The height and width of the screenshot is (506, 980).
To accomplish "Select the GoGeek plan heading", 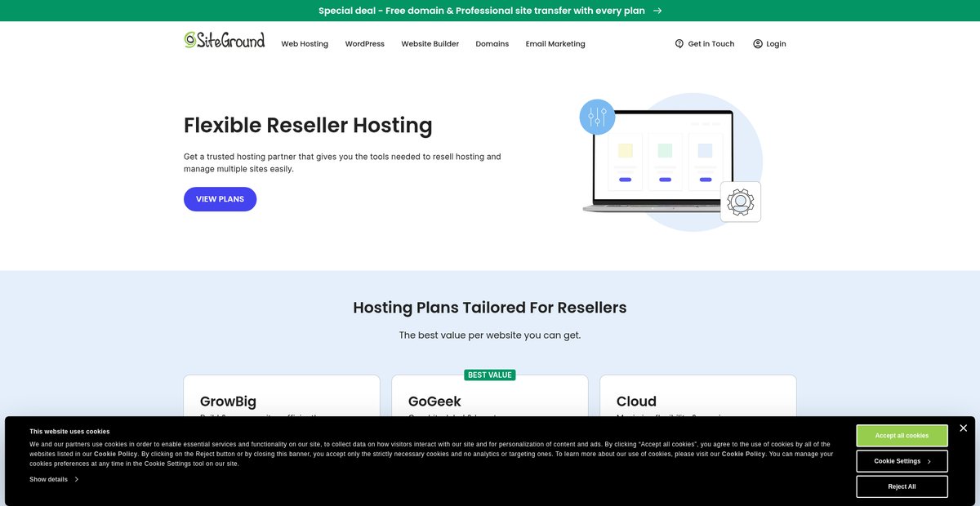I will tap(434, 402).
